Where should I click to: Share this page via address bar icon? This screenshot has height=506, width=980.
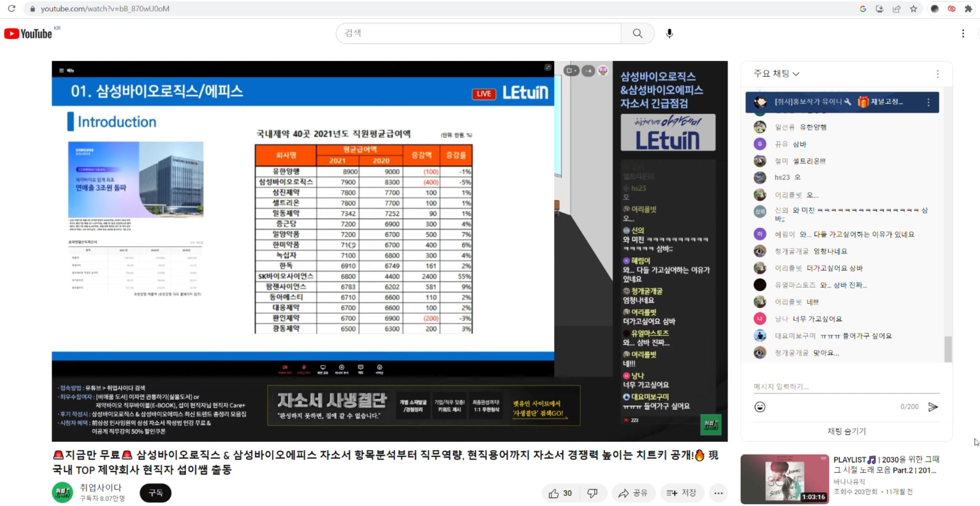click(x=897, y=8)
